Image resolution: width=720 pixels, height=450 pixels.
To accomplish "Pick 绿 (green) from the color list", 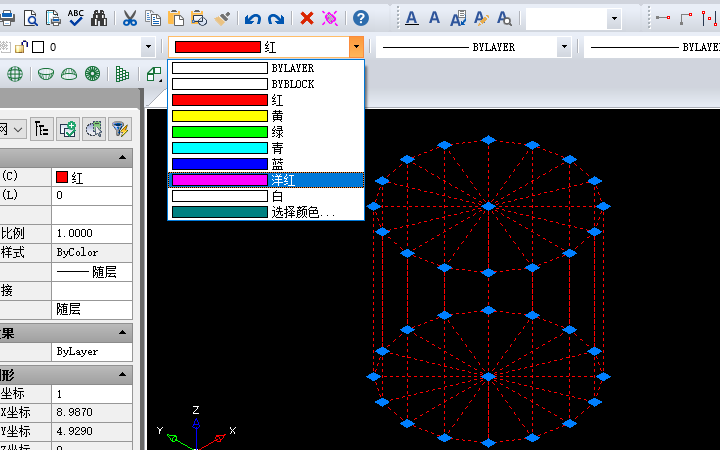I will click(x=266, y=132).
